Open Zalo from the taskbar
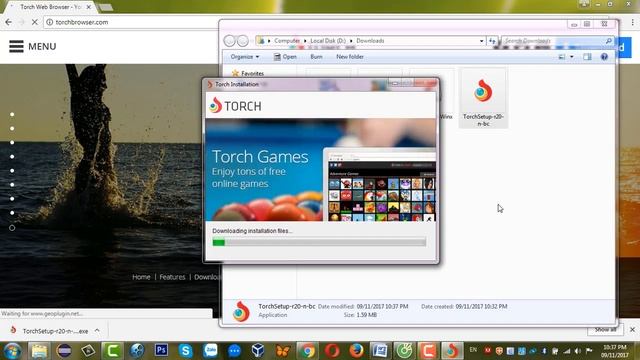640x360 pixels. [210, 351]
